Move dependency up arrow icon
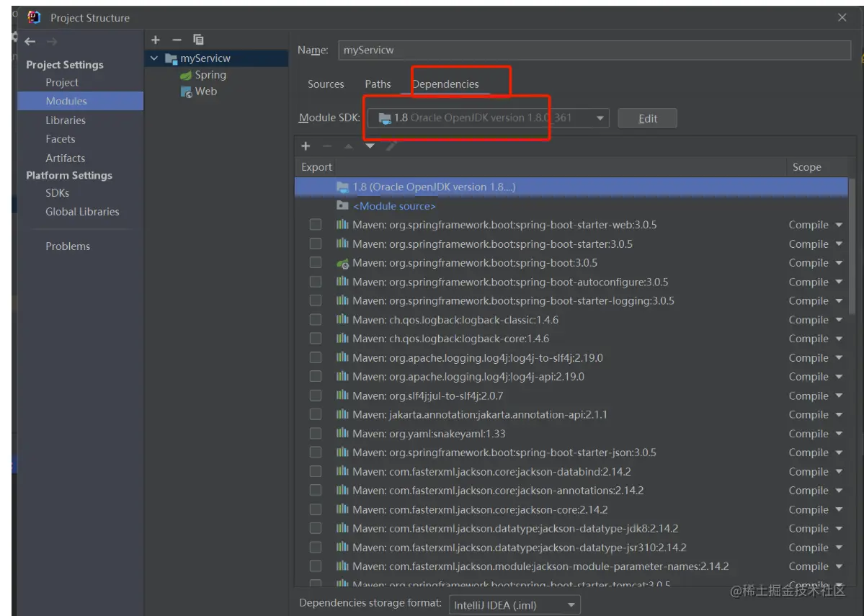Image resolution: width=864 pixels, height=616 pixels. [348, 146]
